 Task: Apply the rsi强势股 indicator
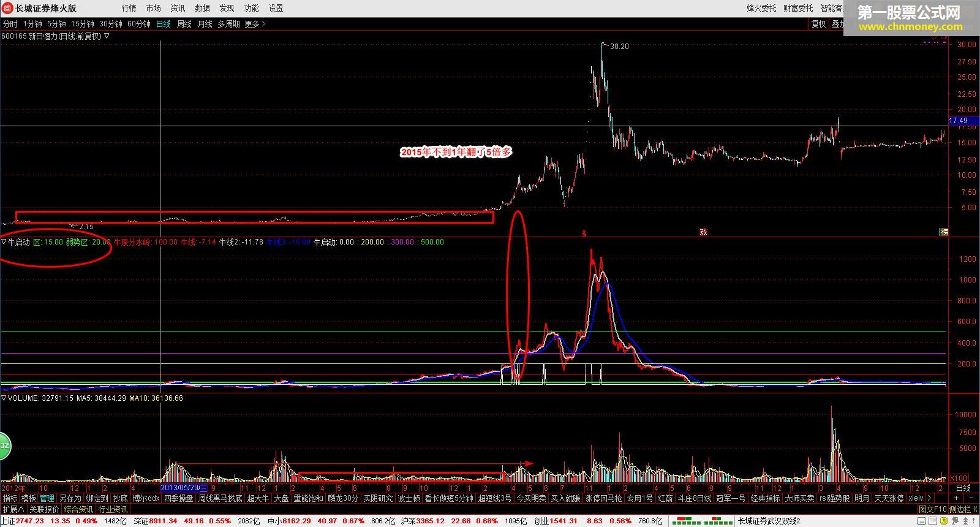pyautogui.click(x=834, y=498)
